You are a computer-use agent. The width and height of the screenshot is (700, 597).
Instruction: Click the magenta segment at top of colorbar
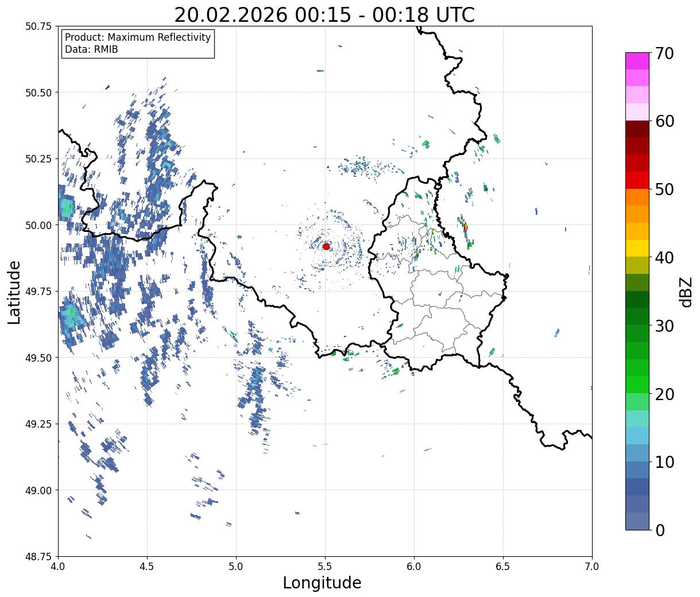coord(637,61)
